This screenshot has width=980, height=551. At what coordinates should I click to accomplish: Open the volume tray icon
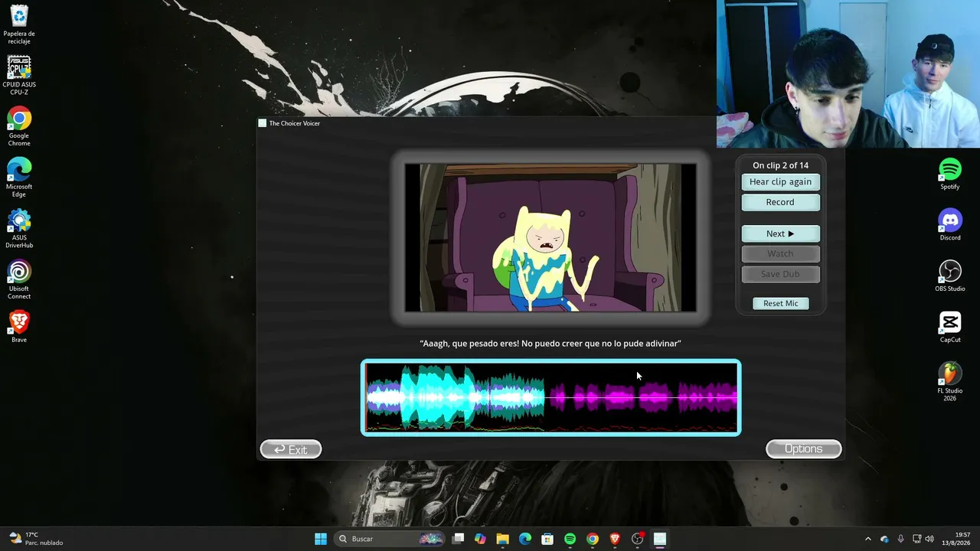[x=929, y=539]
